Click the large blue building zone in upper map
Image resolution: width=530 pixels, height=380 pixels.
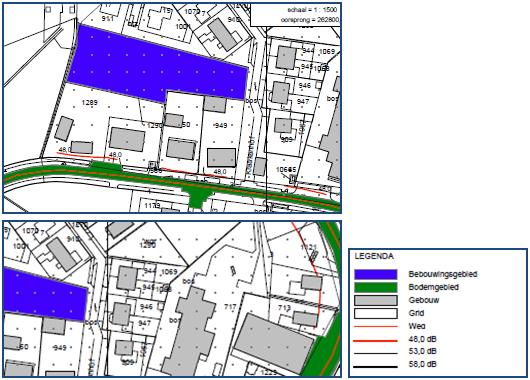tap(157, 64)
